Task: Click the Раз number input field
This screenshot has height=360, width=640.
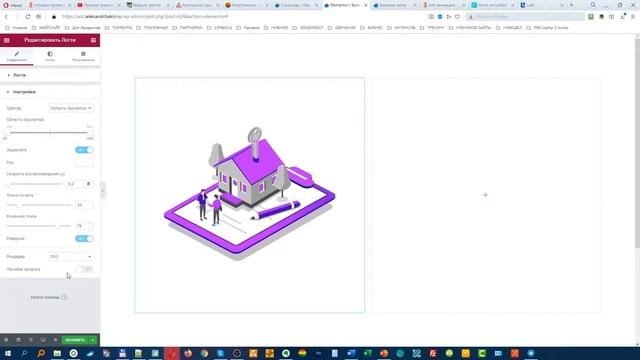Action: tap(84, 162)
